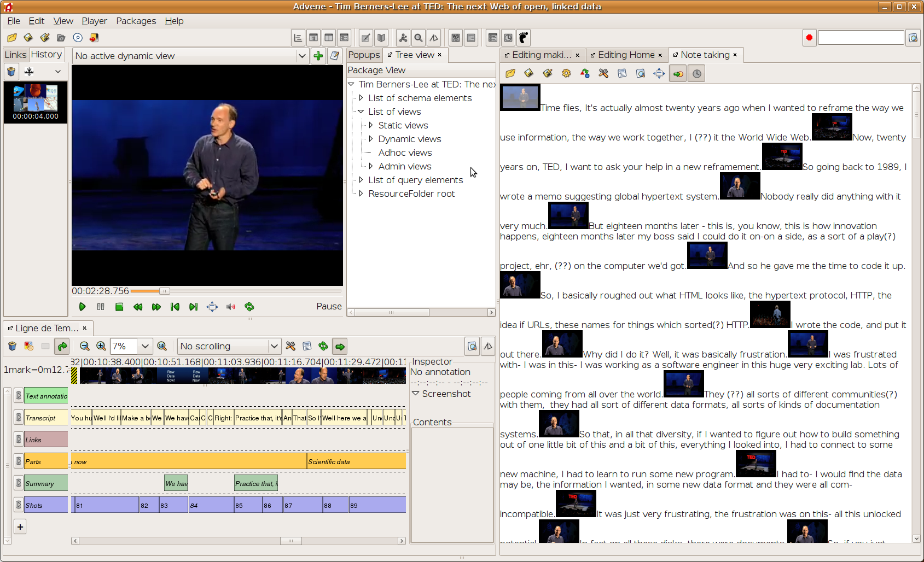The image size is (924, 562).
Task: Mute the player with the speaker icon
Action: coord(231,307)
